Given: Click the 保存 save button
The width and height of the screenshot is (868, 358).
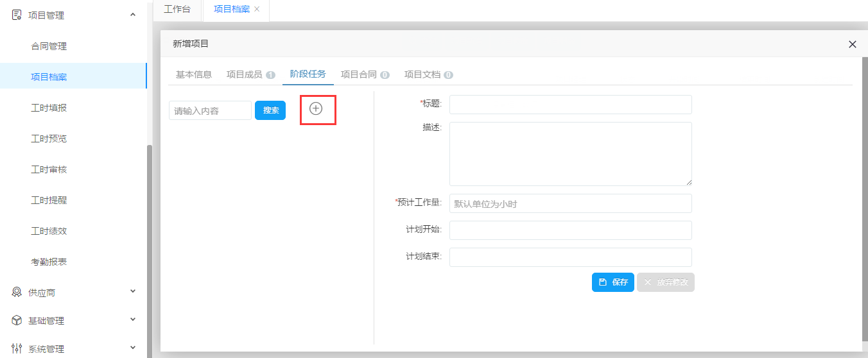Looking at the screenshot, I should coord(612,282).
